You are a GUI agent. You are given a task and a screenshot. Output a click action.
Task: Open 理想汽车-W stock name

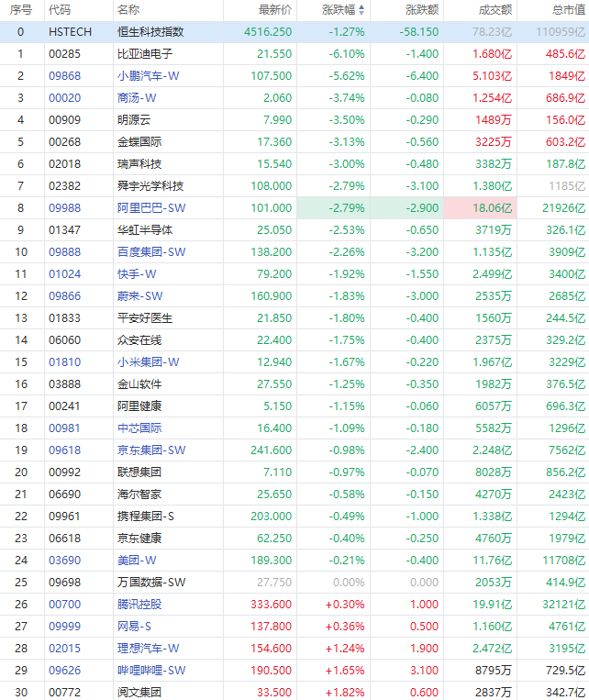(149, 649)
